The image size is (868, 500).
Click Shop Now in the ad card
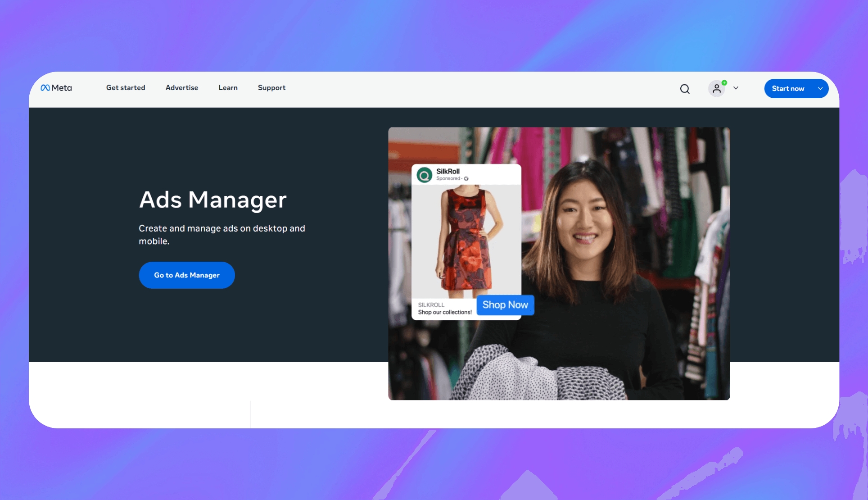pyautogui.click(x=505, y=305)
